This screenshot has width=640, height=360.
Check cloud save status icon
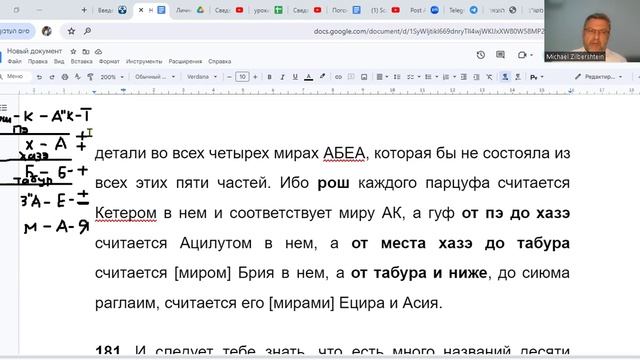pos(98,51)
